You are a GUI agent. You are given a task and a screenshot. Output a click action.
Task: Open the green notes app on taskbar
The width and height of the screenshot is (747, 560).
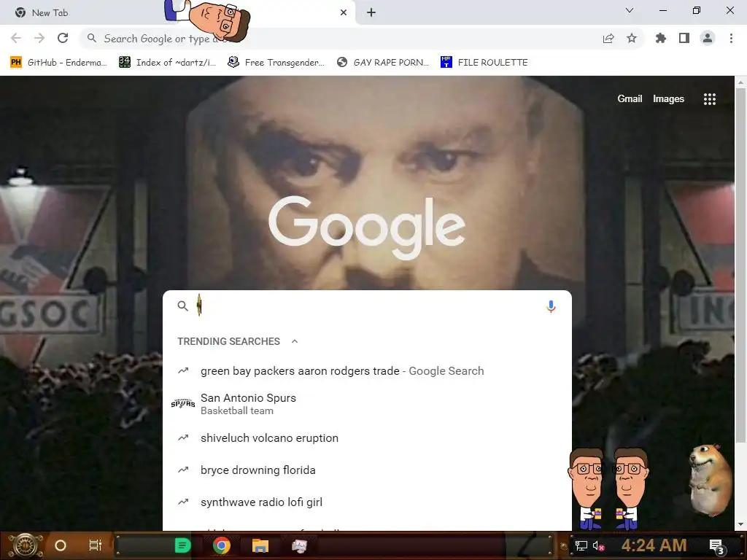[x=183, y=545]
